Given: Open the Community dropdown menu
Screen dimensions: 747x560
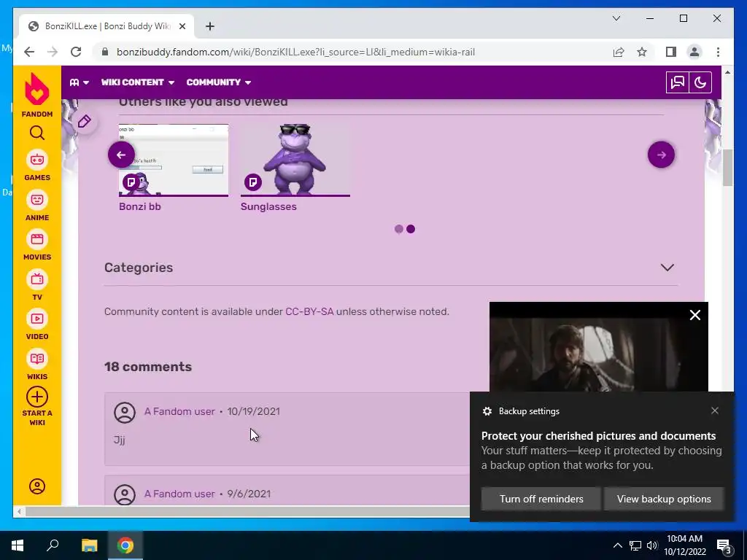Looking at the screenshot, I should [x=219, y=82].
